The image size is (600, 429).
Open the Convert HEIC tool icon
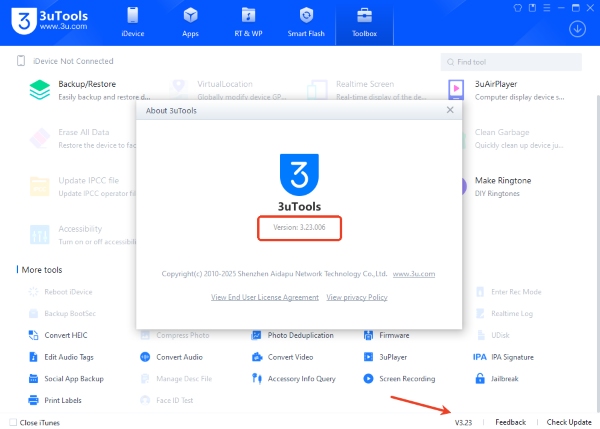click(x=33, y=335)
